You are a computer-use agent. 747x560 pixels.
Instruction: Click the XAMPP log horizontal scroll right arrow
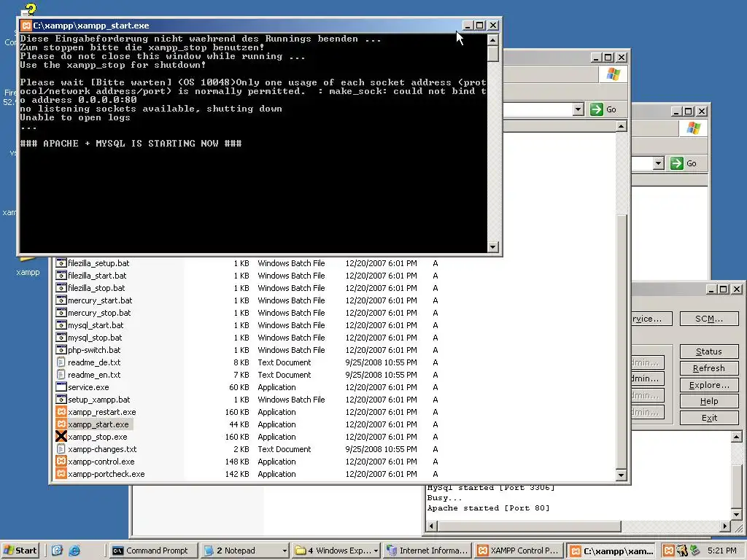pyautogui.click(x=724, y=526)
